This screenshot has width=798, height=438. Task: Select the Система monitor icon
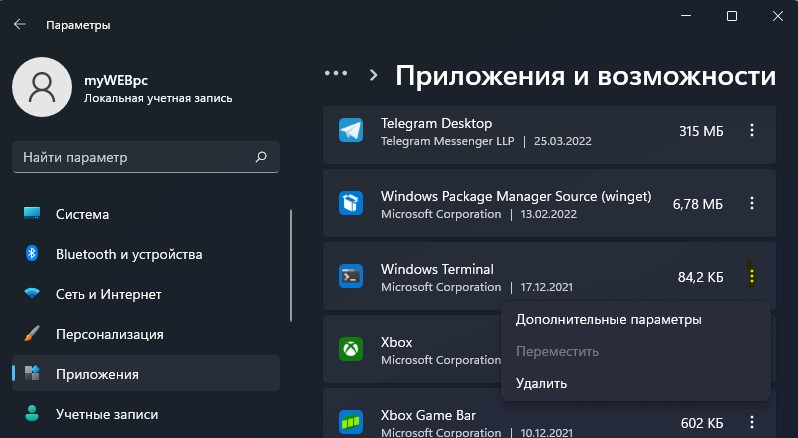32,213
